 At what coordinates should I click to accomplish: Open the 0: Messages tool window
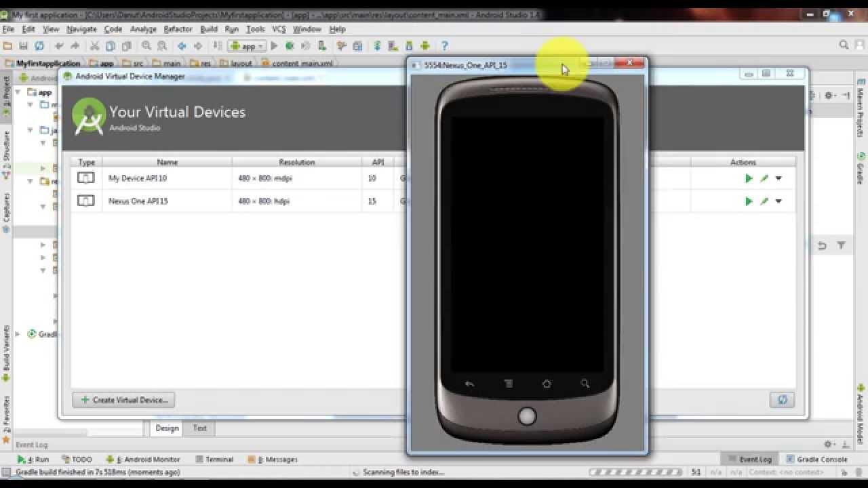273,459
